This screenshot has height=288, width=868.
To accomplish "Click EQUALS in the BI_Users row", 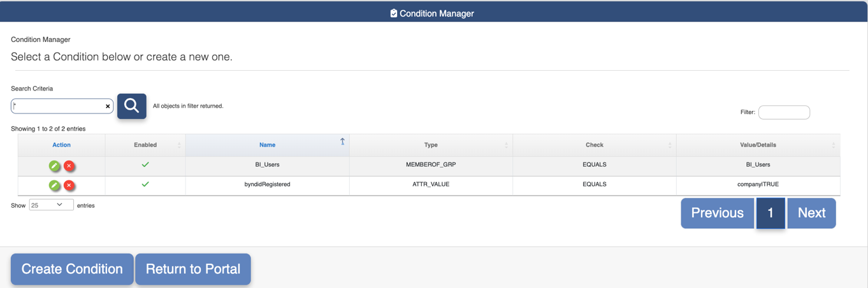I will [x=595, y=164].
